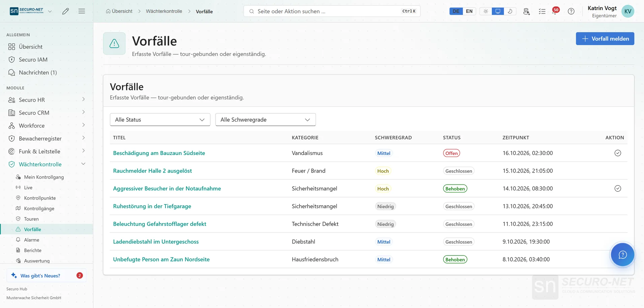Click check action for Aggressiver Besucher row
The image size is (644, 308).
click(x=618, y=188)
